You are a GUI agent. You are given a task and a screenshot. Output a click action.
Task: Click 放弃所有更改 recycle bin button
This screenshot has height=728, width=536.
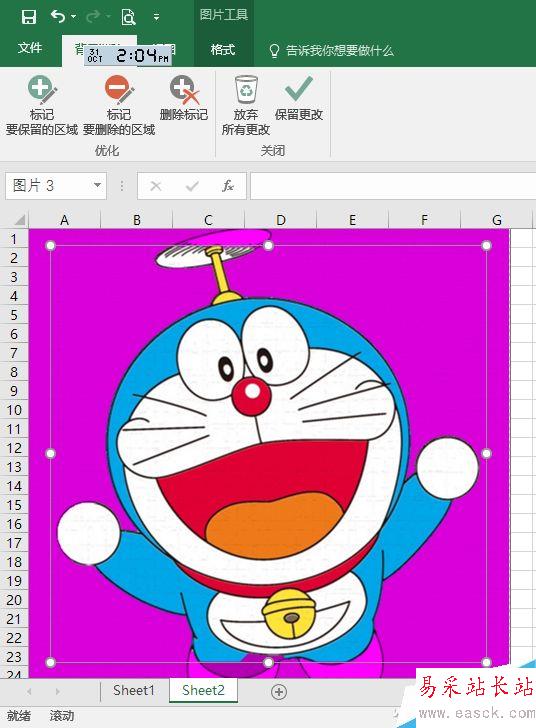tap(246, 105)
